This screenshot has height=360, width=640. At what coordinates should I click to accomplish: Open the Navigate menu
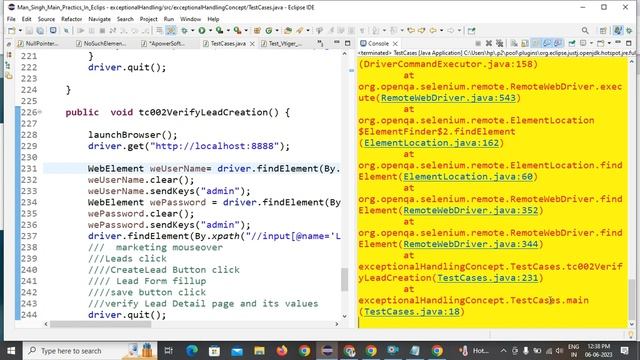(x=99, y=19)
